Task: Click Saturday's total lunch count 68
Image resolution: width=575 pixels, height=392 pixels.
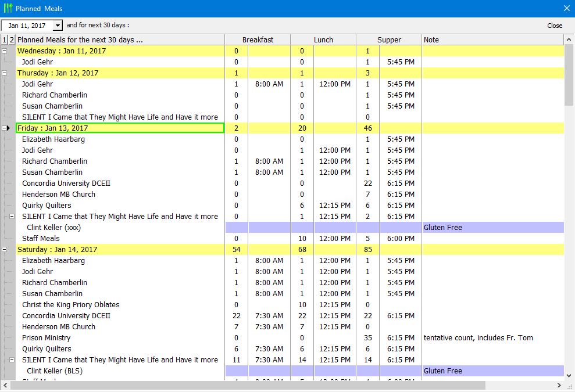Action: tap(302, 250)
